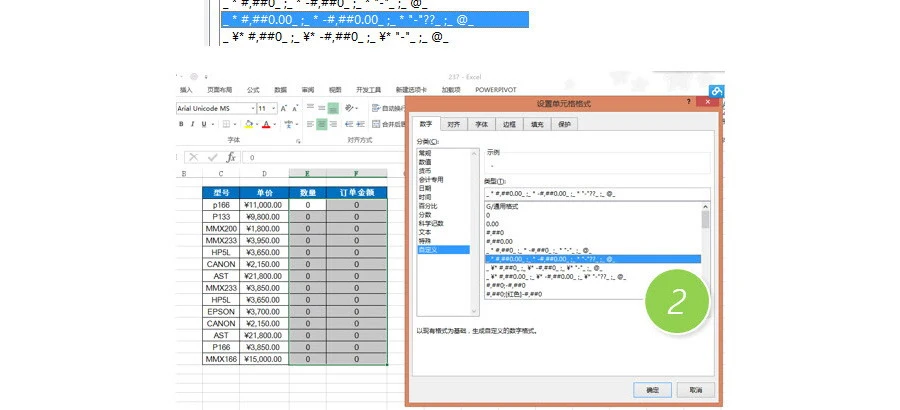Expand the font size 11 dropdown
900x410 pixels.
[274, 108]
